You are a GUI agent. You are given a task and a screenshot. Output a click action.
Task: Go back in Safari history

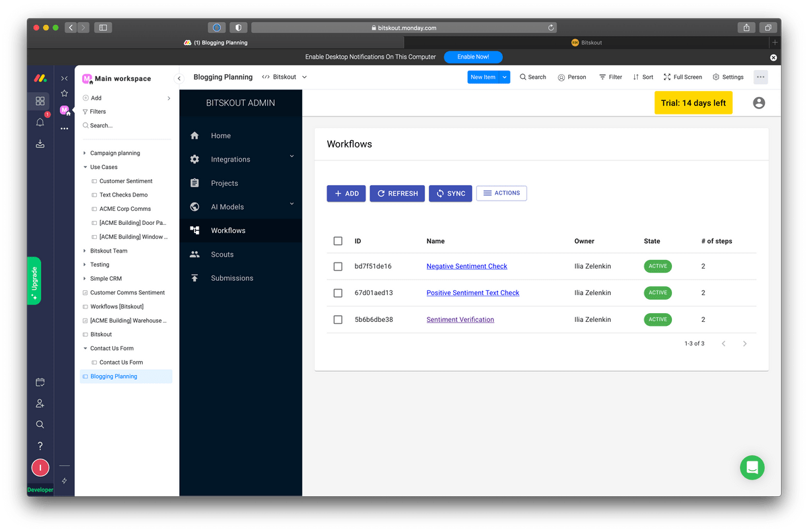(71, 28)
